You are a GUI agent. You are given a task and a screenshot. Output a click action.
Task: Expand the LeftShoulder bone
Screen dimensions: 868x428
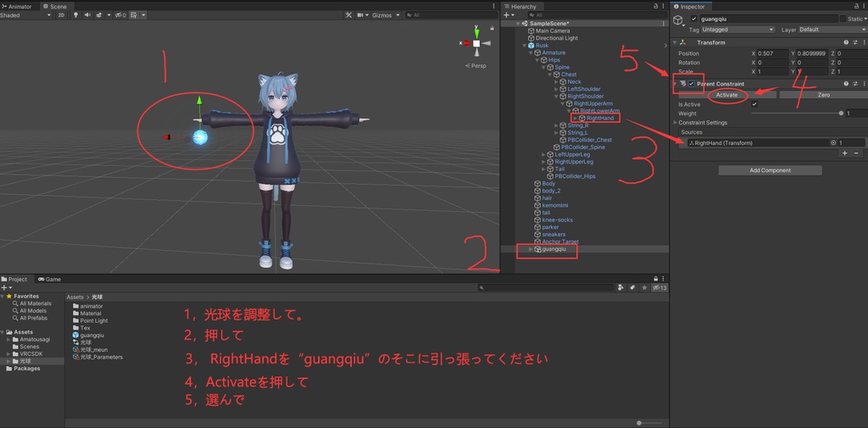point(556,89)
